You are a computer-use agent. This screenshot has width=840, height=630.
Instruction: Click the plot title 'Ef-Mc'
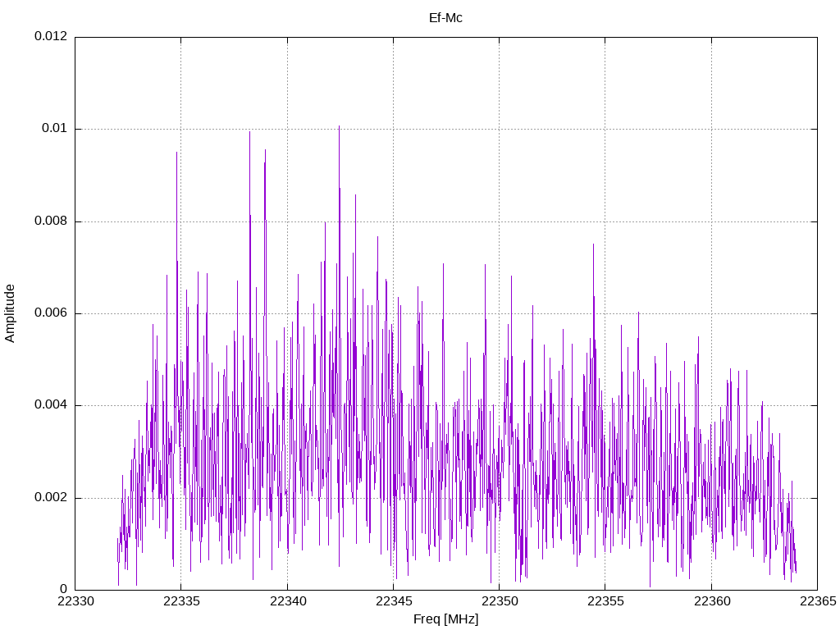point(445,18)
